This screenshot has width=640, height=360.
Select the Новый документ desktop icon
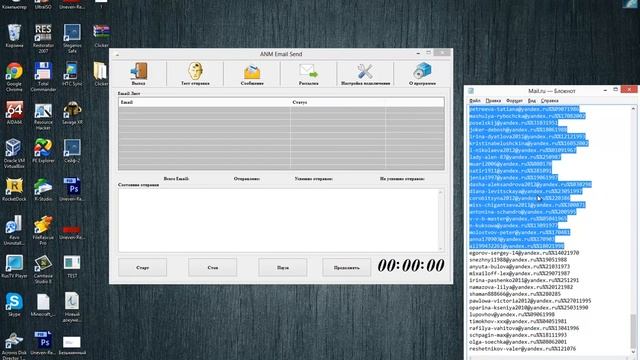pyautogui.click(x=72, y=307)
